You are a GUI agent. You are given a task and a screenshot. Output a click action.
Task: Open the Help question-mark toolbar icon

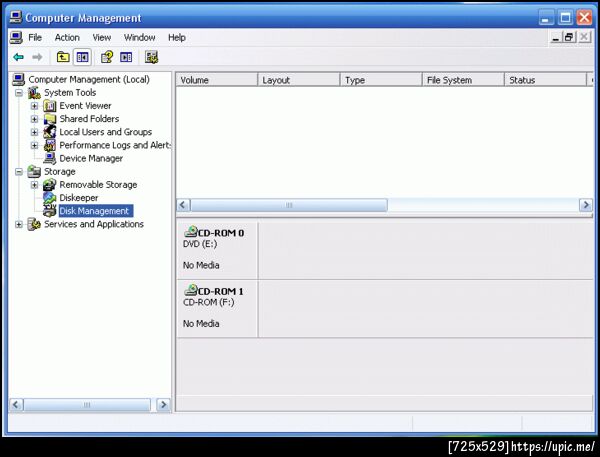[x=107, y=57]
